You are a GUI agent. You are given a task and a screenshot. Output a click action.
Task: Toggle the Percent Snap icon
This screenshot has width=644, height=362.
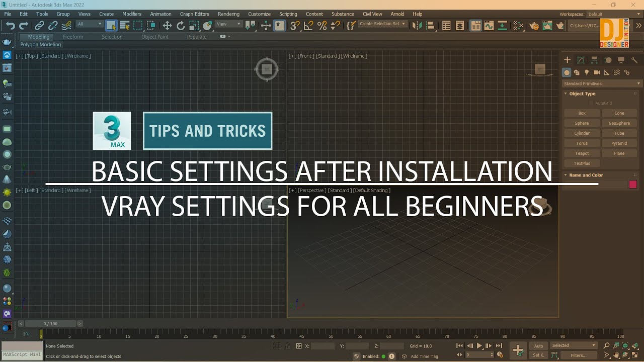322,26
